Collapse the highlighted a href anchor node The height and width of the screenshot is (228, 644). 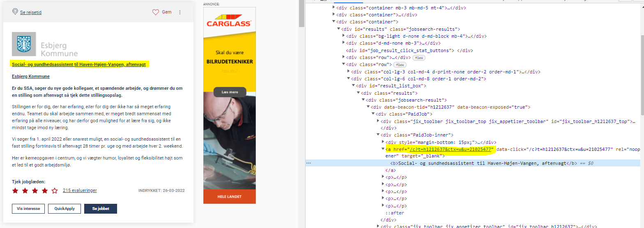383,149
